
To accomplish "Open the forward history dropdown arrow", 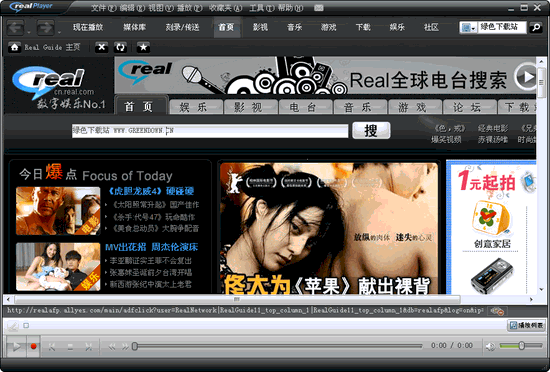I will coord(59,32).
